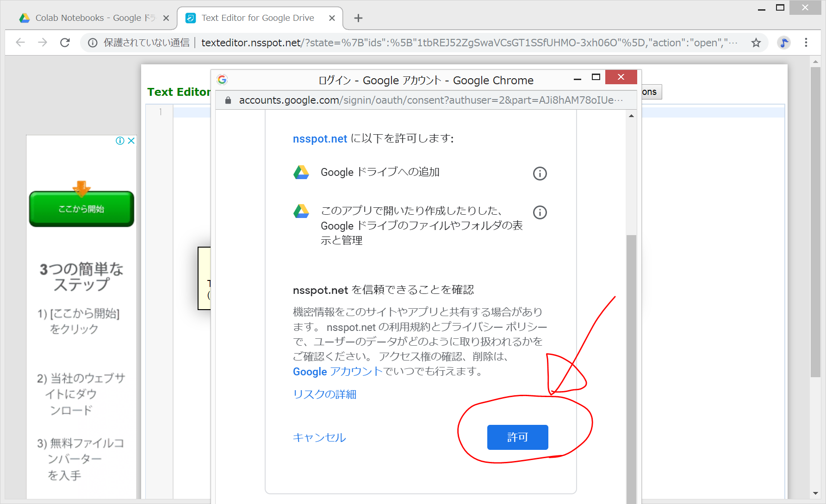The image size is (826, 504).
Task: Open the ad info icon
Action: tap(120, 141)
